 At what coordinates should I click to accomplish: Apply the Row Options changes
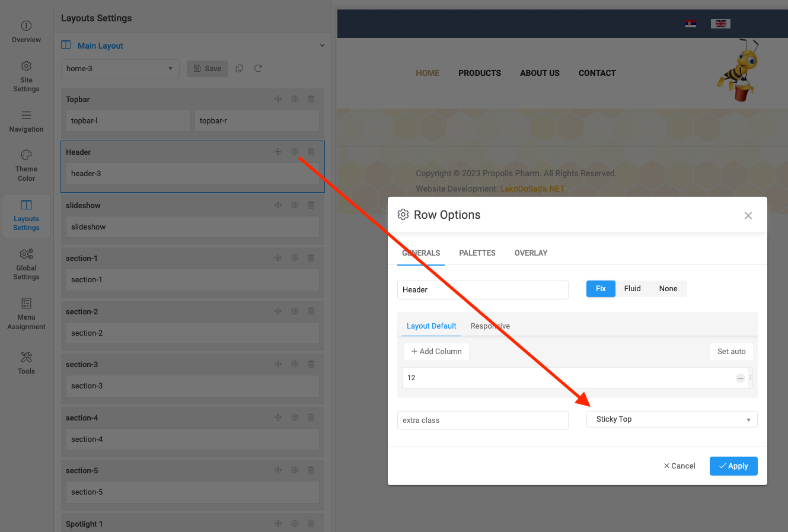(733, 466)
